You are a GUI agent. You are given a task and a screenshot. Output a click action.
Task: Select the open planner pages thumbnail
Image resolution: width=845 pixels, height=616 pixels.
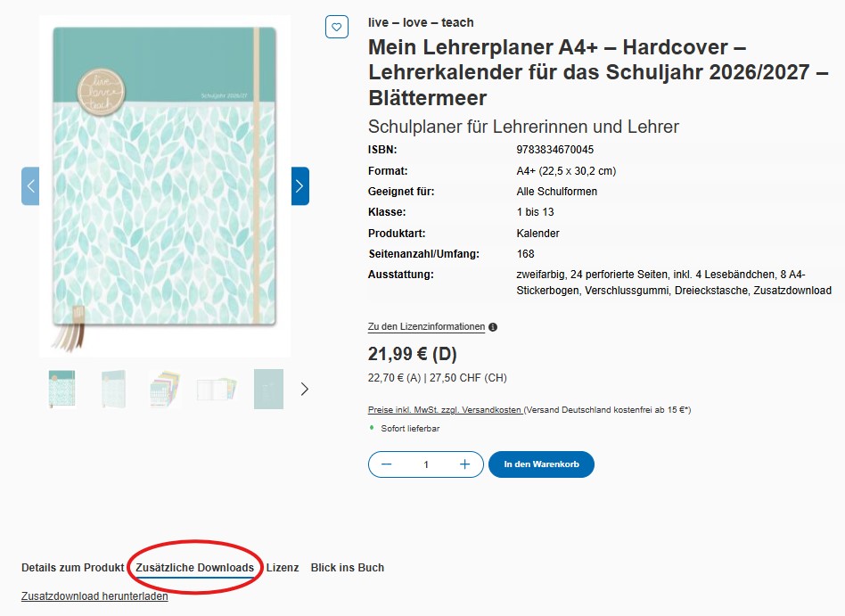(217, 389)
